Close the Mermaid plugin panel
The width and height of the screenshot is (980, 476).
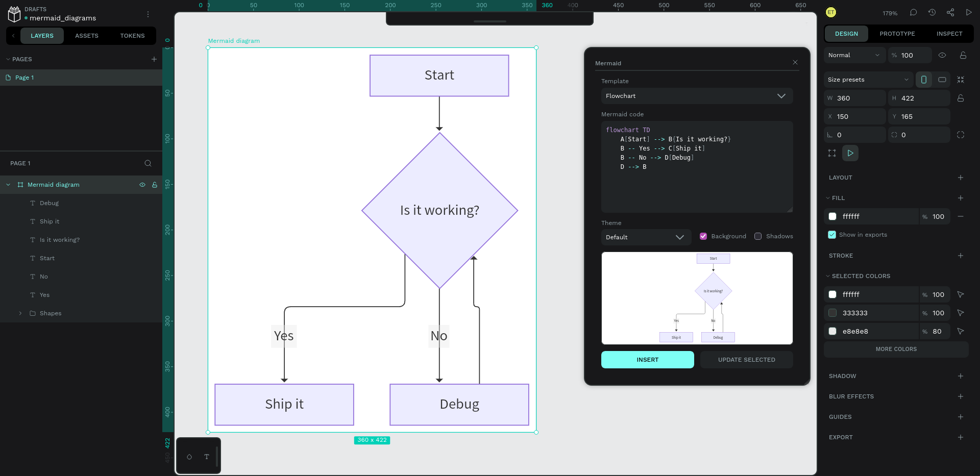[795, 62]
